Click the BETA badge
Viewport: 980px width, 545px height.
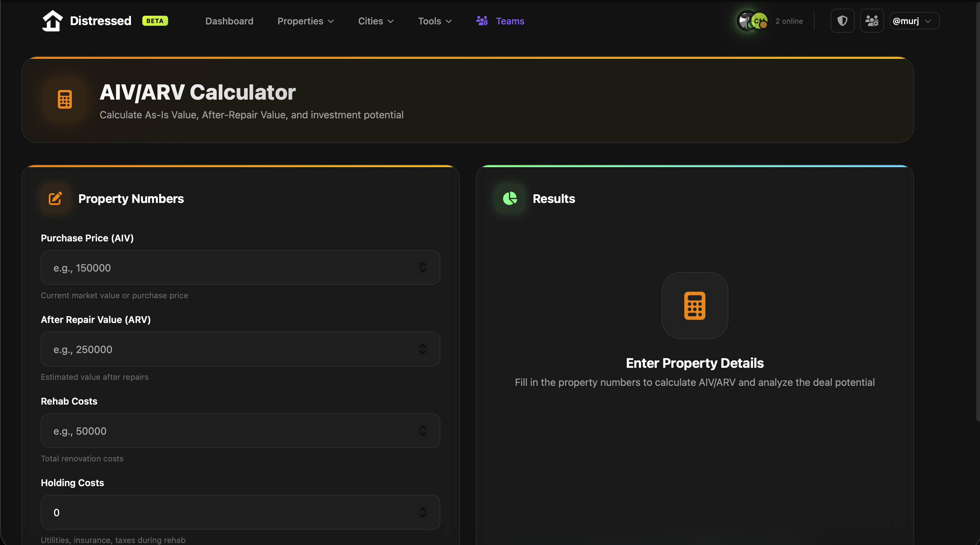coord(155,21)
